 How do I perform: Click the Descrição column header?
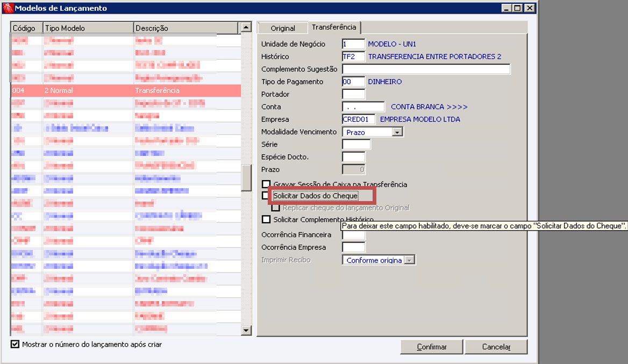point(186,28)
